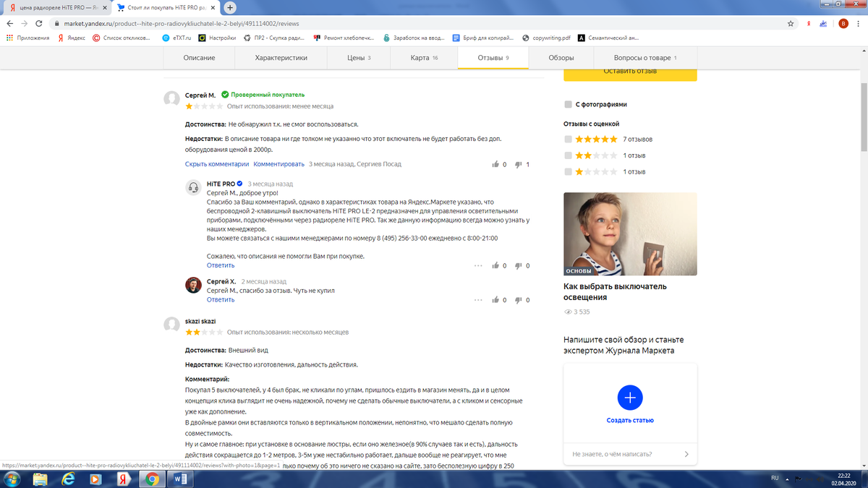The height and width of the screenshot is (488, 868).
Task: Select the Отзывы tab
Action: pos(493,58)
